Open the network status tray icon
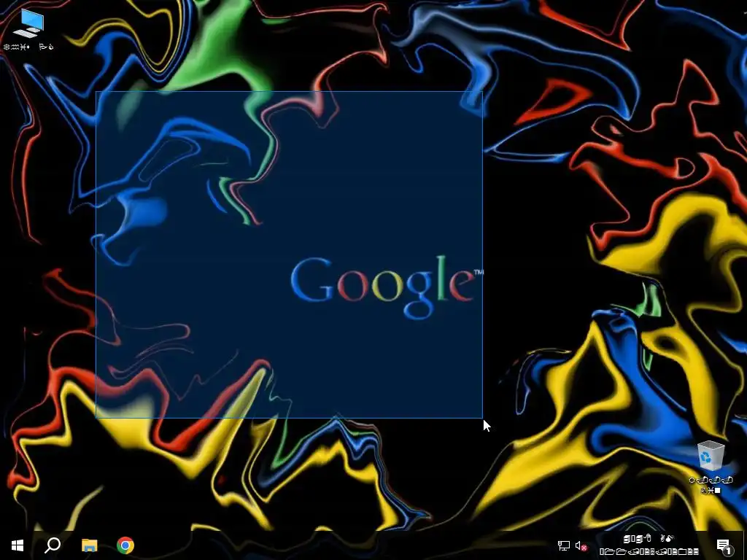This screenshot has height=560, width=747. [564, 545]
